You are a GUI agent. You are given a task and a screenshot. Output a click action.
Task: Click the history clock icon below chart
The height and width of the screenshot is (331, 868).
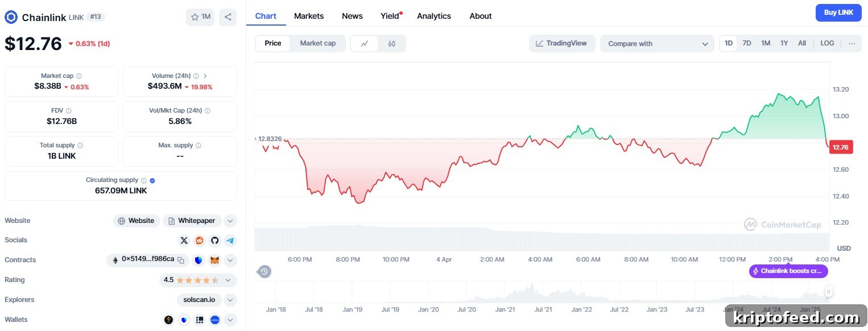264,272
